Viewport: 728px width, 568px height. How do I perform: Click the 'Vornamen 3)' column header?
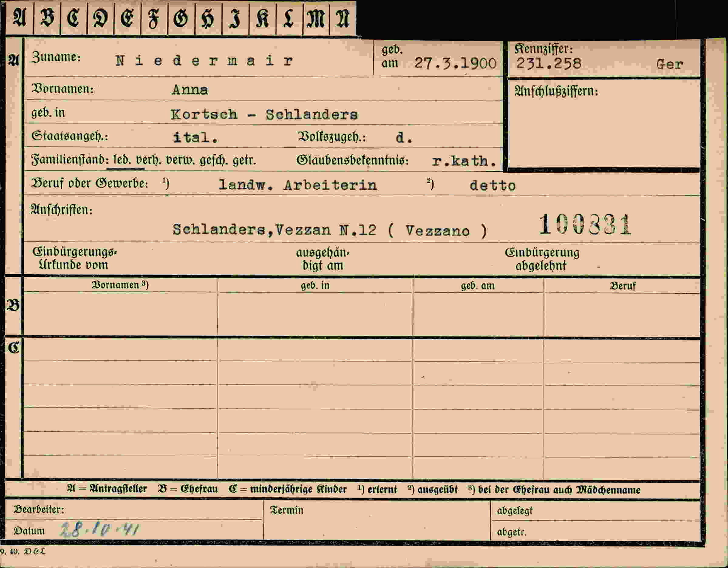120,285
